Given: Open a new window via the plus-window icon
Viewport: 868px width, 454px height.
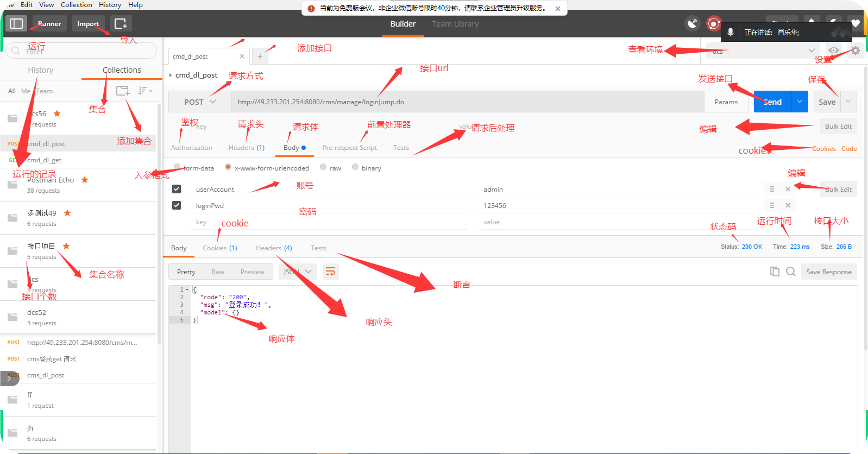Looking at the screenshot, I should pyautogui.click(x=121, y=23).
